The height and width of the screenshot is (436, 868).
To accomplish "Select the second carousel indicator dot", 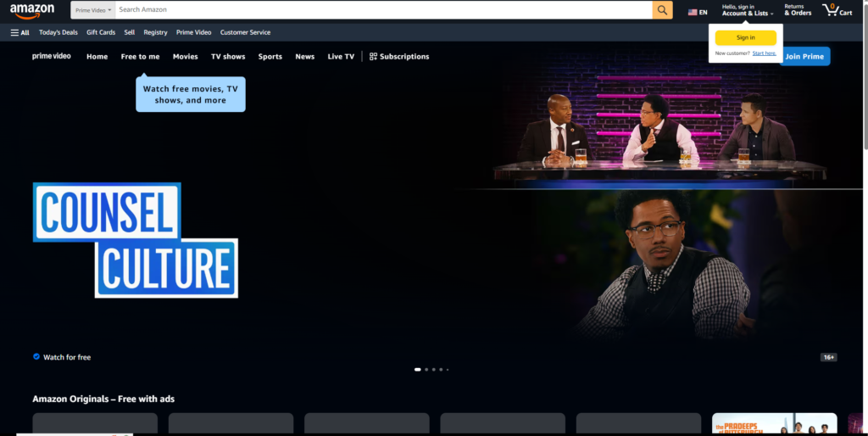I will (x=426, y=370).
